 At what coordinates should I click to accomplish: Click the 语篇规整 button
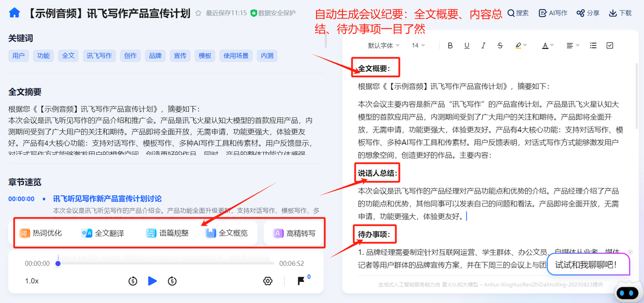pyautogui.click(x=167, y=233)
